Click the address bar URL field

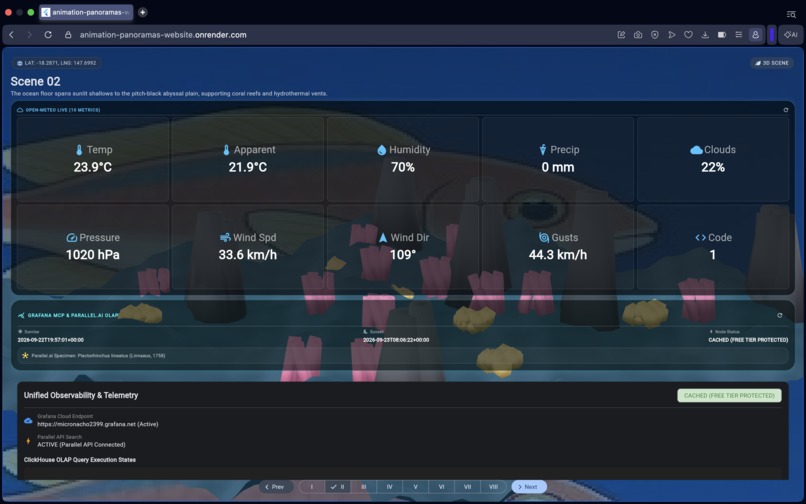[x=163, y=35]
